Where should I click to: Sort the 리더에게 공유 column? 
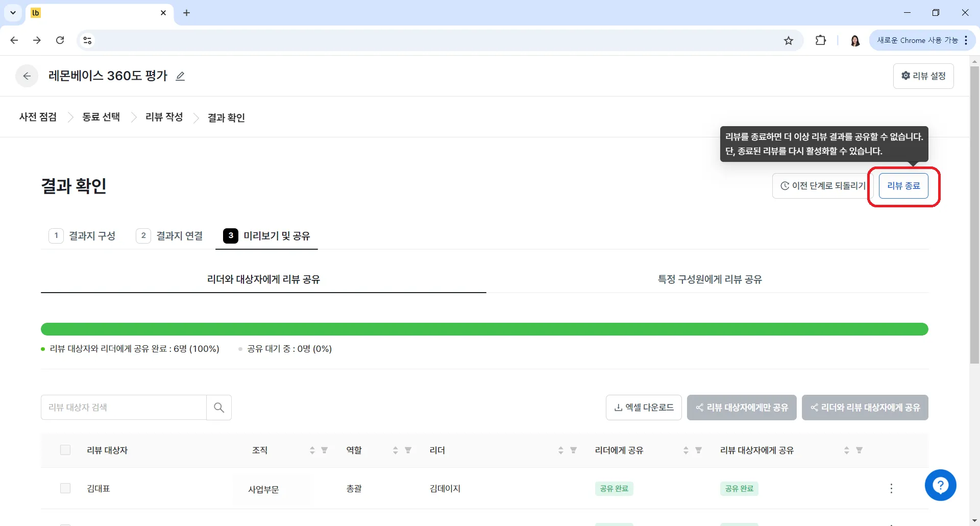point(686,450)
